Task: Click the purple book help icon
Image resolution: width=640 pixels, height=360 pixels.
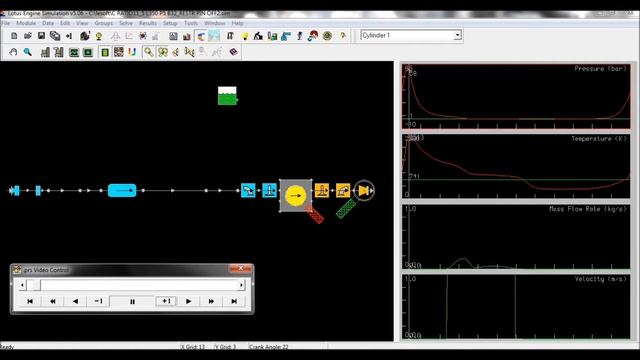Action: (233, 52)
